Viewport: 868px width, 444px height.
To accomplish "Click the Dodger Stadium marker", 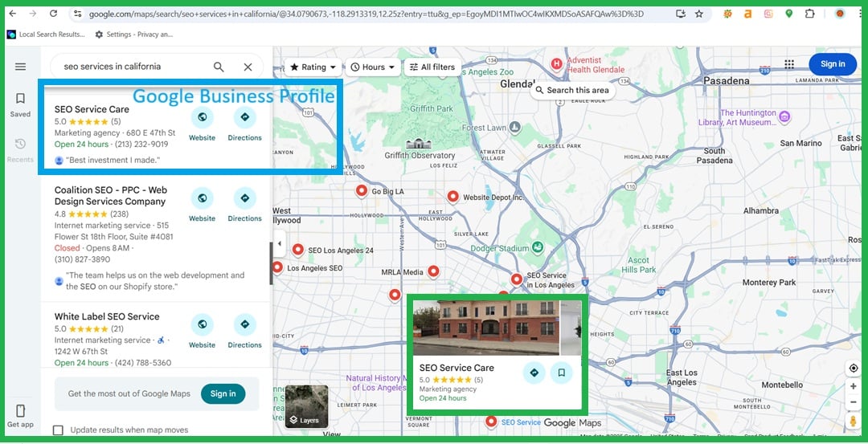I will tap(538, 246).
